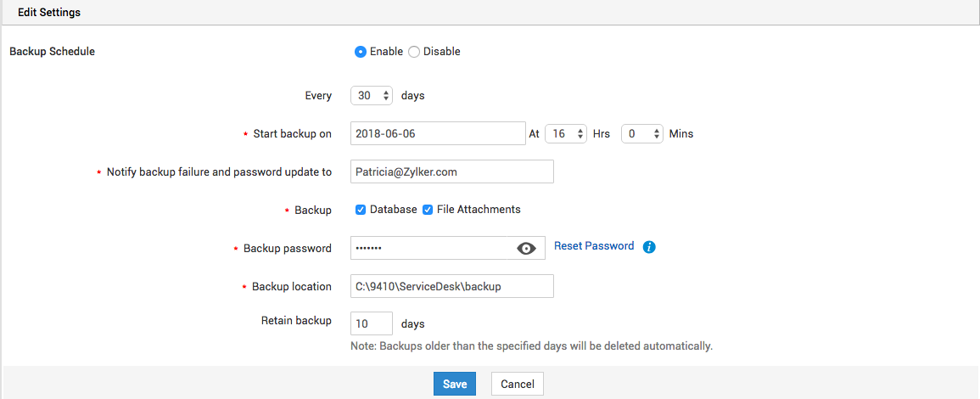Open the Every days dropdown
980x399 pixels.
click(x=372, y=96)
